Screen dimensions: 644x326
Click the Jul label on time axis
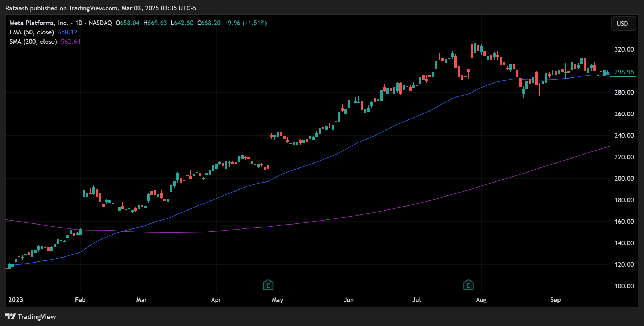(x=416, y=300)
